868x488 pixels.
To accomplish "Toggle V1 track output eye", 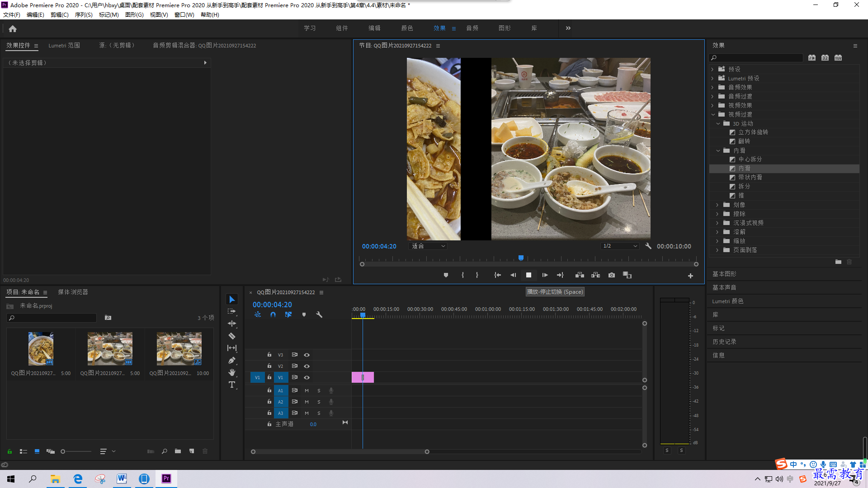I will pos(307,377).
